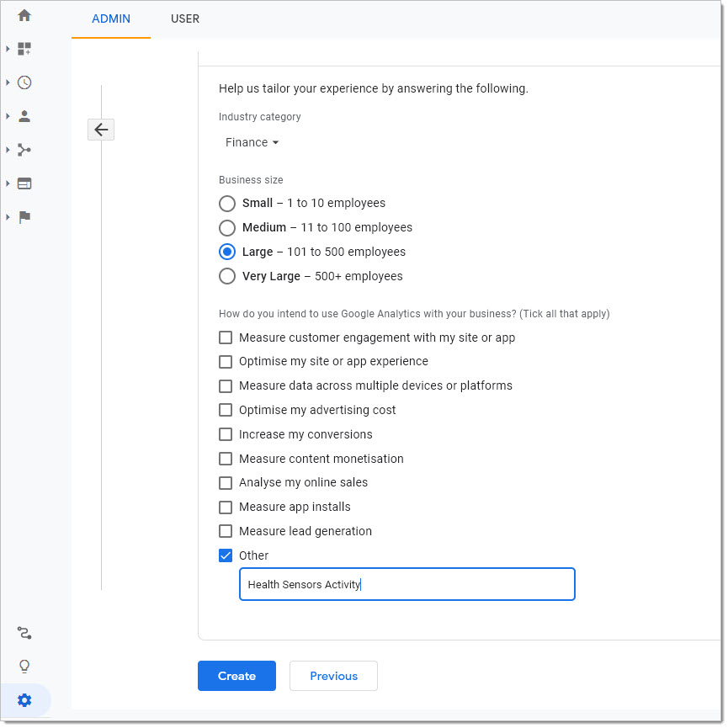The image size is (728, 728).
Task: Select the Small business size option
Action: [x=227, y=205]
